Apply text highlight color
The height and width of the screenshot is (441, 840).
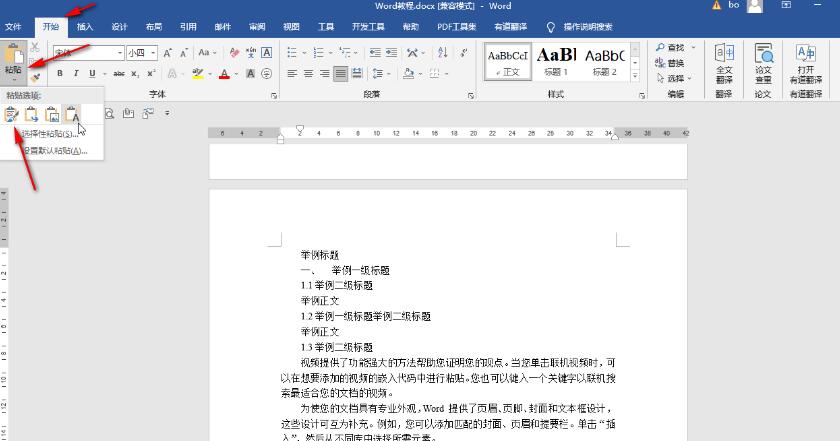197,73
